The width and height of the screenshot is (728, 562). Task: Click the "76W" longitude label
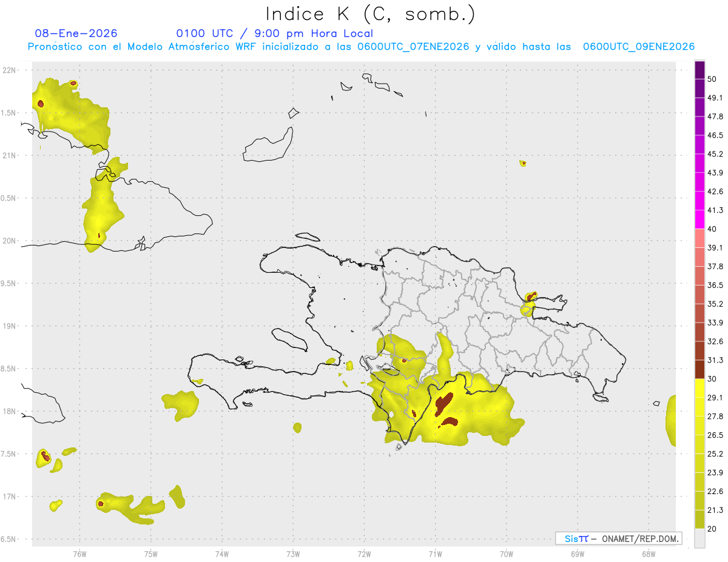pos(79,554)
